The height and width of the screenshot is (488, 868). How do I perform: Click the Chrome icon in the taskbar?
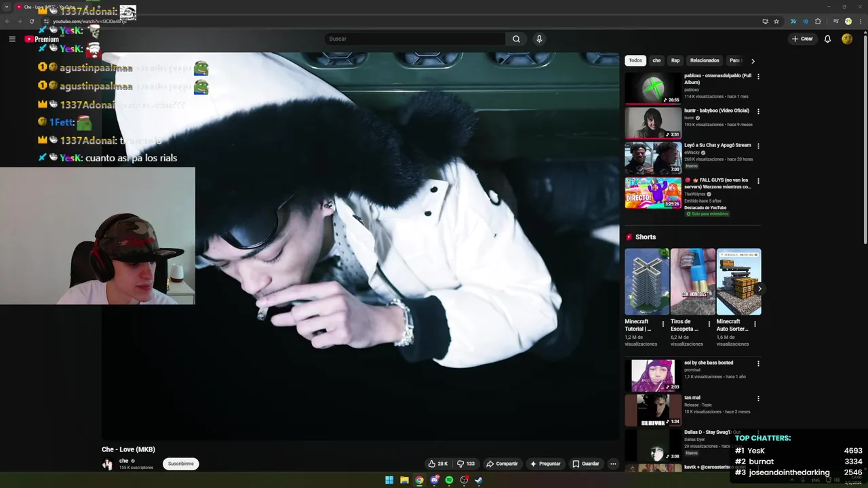pos(419,480)
